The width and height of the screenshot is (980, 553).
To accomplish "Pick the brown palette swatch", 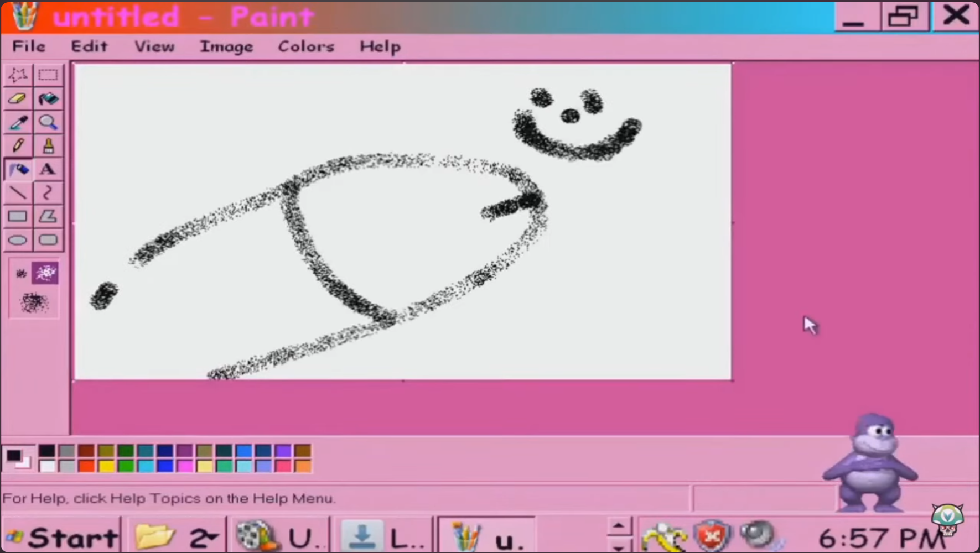I will (x=303, y=451).
